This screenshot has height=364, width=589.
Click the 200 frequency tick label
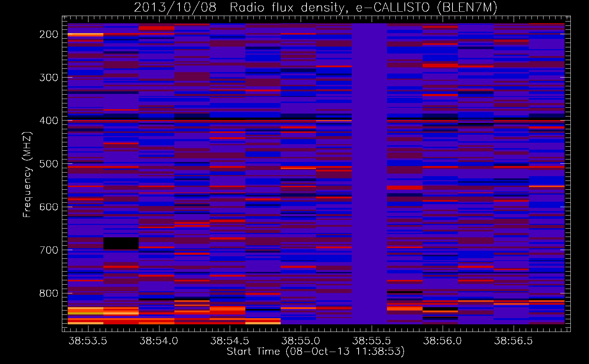[49, 34]
